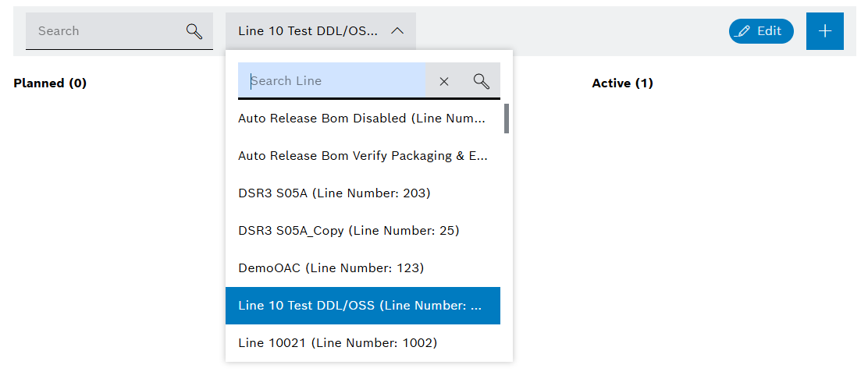Collapse the line dropdown using the chevron arrow
This screenshot has height=379, width=868.
click(x=397, y=31)
